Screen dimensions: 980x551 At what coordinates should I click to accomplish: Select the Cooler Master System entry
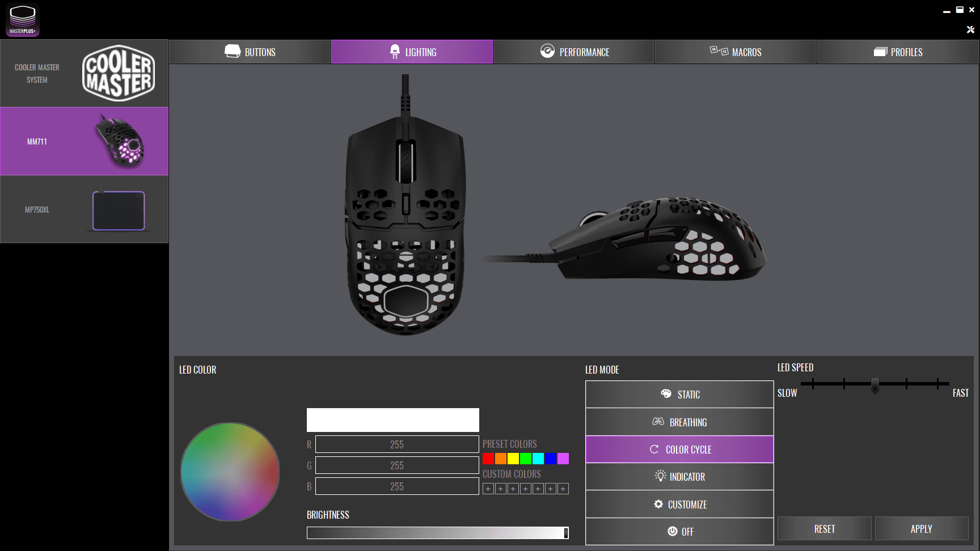pyautogui.click(x=84, y=73)
